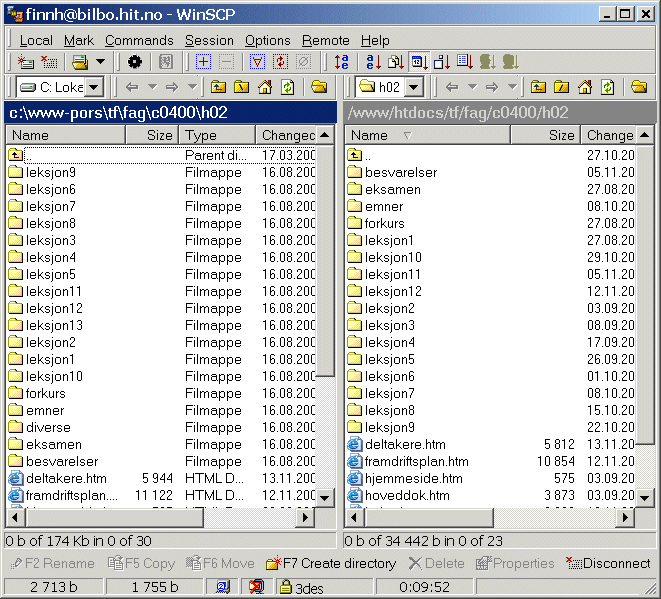Click F5 Copy button
Screen dimensions: 661x599
pos(141,564)
